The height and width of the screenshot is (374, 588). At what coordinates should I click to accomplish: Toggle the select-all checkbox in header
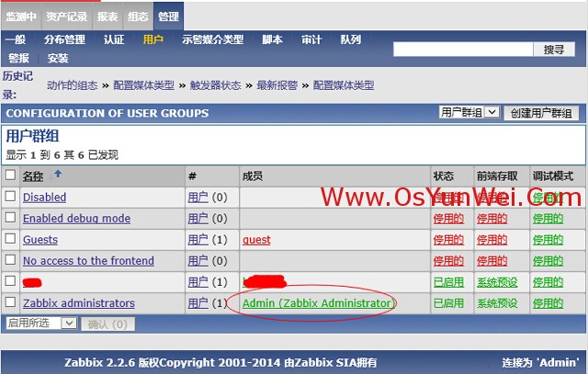(10, 175)
